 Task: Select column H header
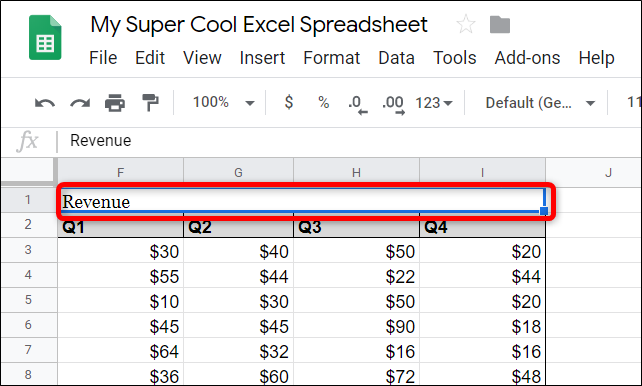pos(356,172)
